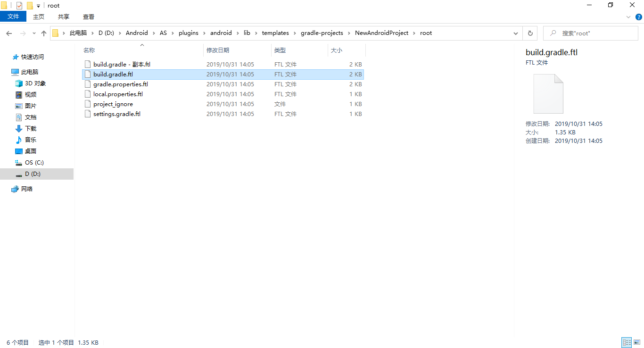Select file local.properties.ftl
The height and width of the screenshot is (348, 644).
click(x=223, y=94)
